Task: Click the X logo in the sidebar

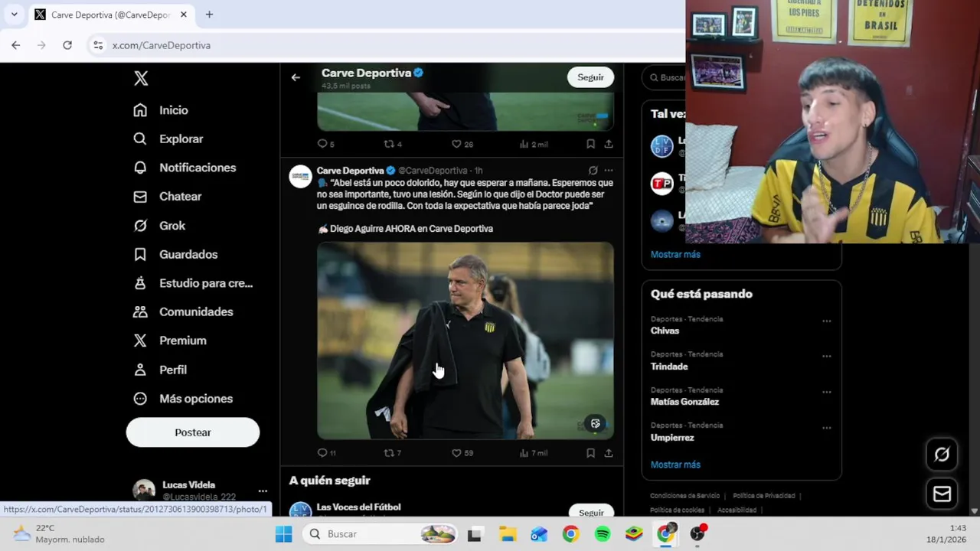Action: tap(141, 78)
